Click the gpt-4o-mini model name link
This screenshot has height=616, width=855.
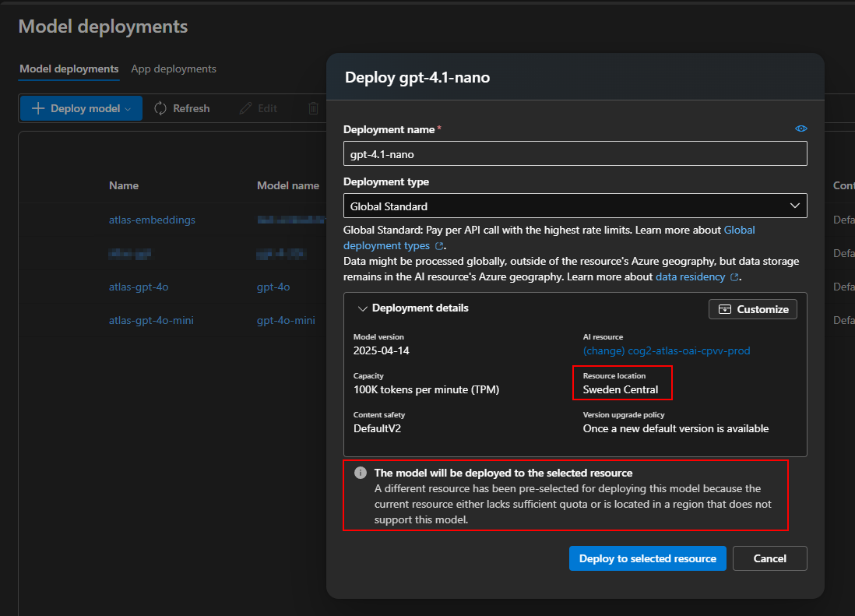click(286, 321)
